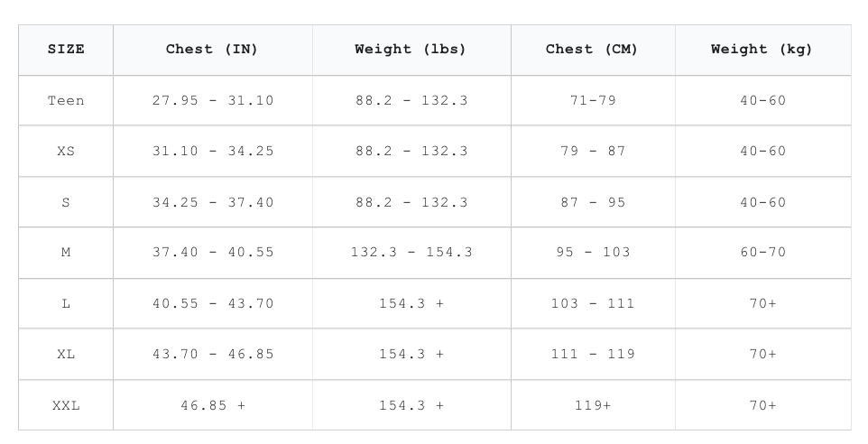The image size is (868, 444).
Task: Select the 43.70 - 46.85 chest cell
Action: click(x=213, y=355)
